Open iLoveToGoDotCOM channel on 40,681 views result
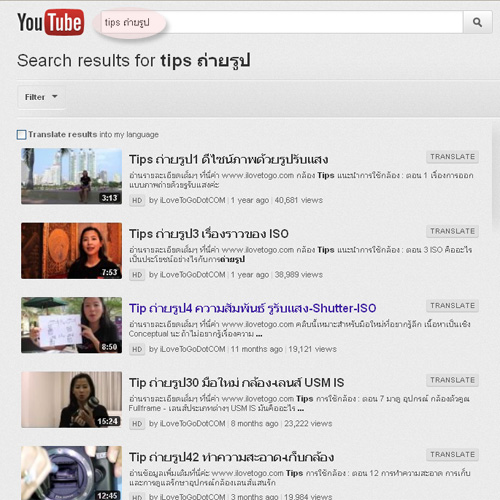500x500 pixels. [x=193, y=200]
